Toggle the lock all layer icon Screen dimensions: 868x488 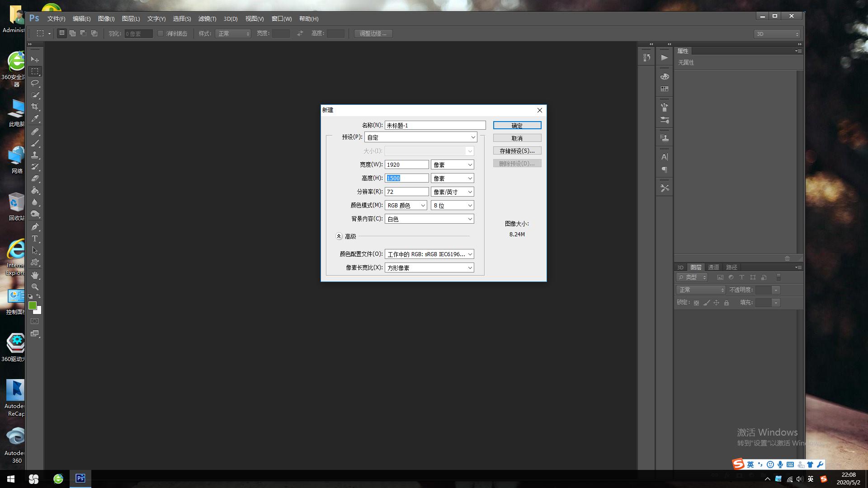point(726,303)
